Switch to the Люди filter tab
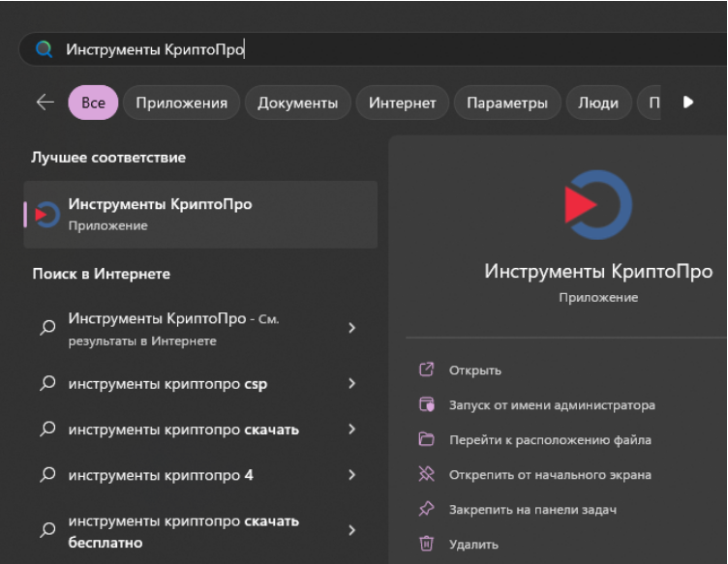Image resolution: width=728 pixels, height=564 pixels. click(598, 103)
